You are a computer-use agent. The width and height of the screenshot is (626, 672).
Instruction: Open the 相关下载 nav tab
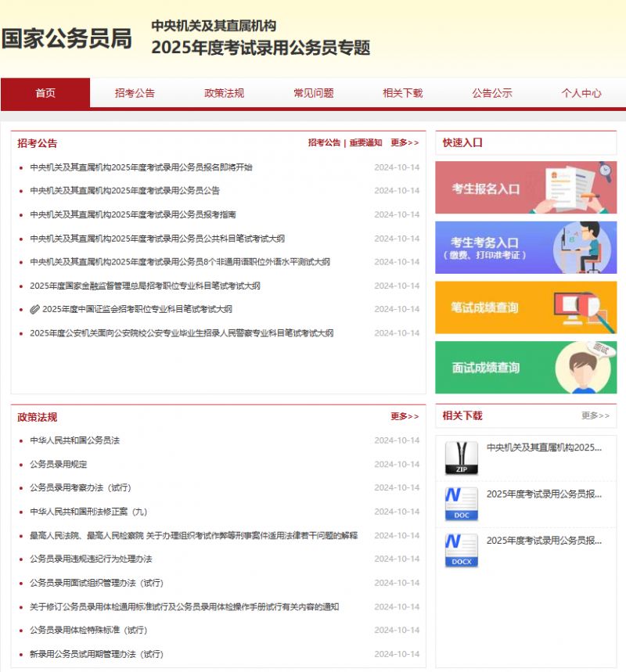point(403,93)
